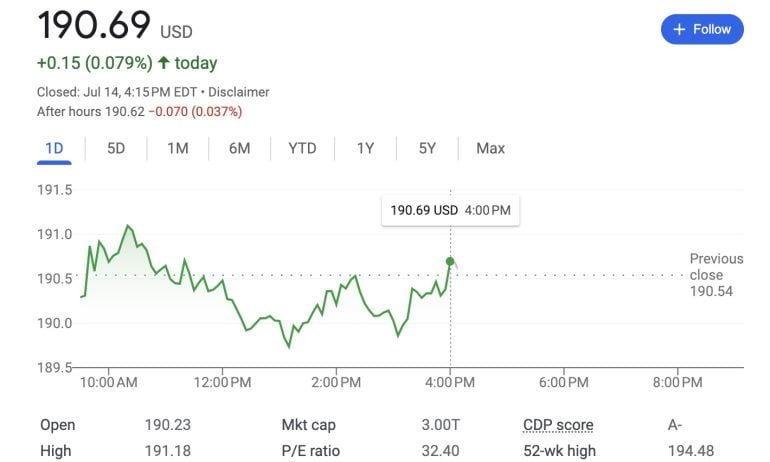Click the 190.69 stock price heading
The image size is (770, 462).
coord(94,25)
